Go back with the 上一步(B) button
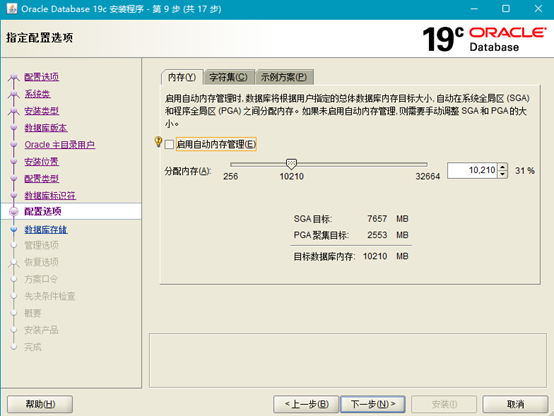The image size is (554, 416). pos(306,404)
